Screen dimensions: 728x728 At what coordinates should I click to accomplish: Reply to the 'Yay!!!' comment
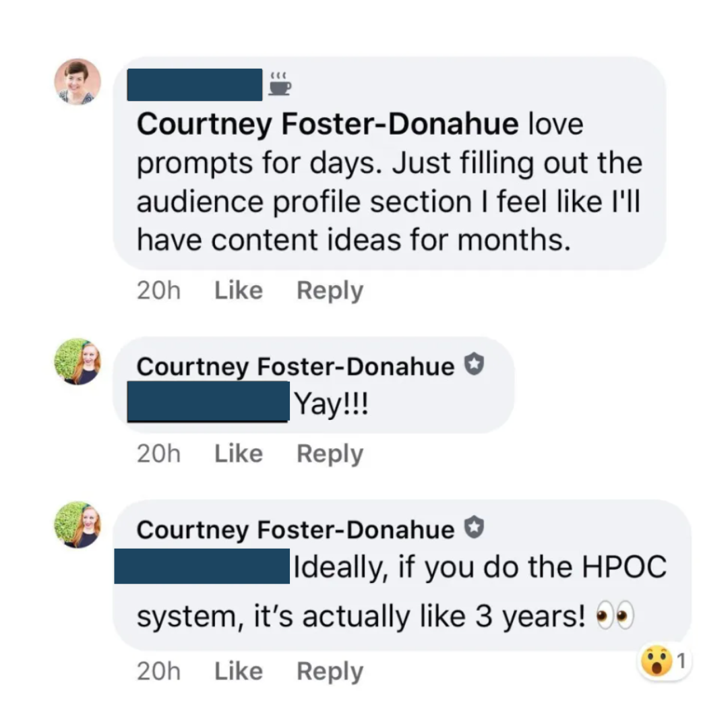coord(330,454)
